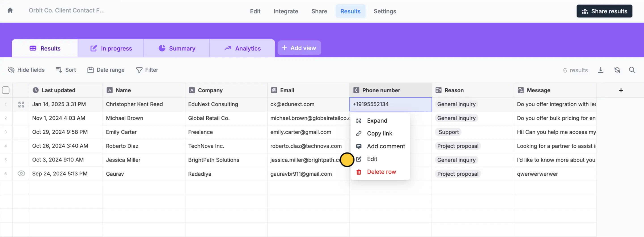
Task: Click the Message column type icon
Action: pos(521,90)
